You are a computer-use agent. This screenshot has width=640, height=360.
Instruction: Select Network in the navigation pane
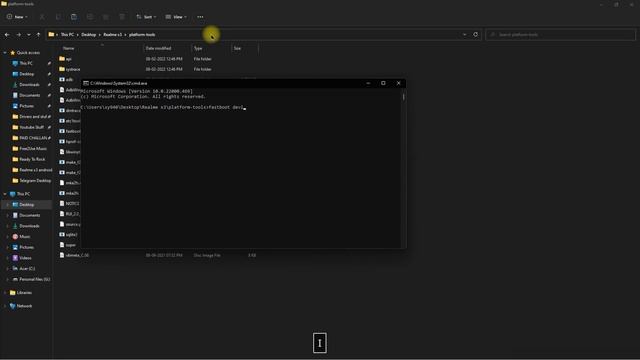(x=24, y=306)
